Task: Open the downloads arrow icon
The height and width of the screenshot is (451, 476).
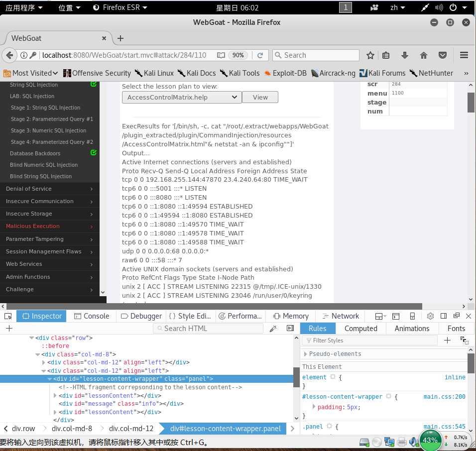Action: tap(405, 55)
